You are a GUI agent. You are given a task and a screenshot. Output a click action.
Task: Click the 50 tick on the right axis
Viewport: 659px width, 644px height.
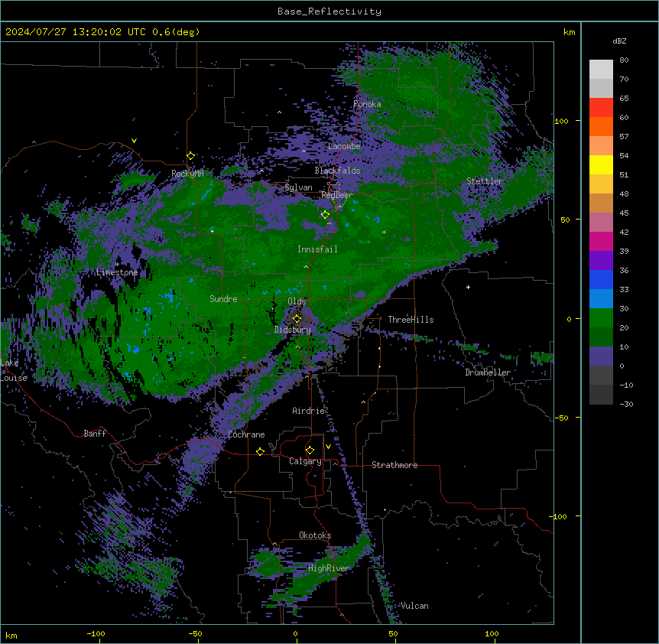tap(565, 220)
